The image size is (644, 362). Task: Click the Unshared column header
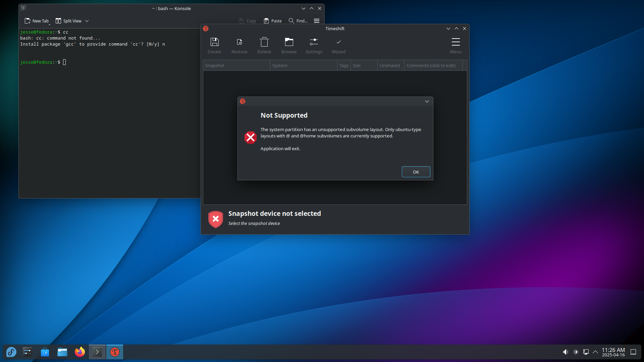(x=391, y=65)
